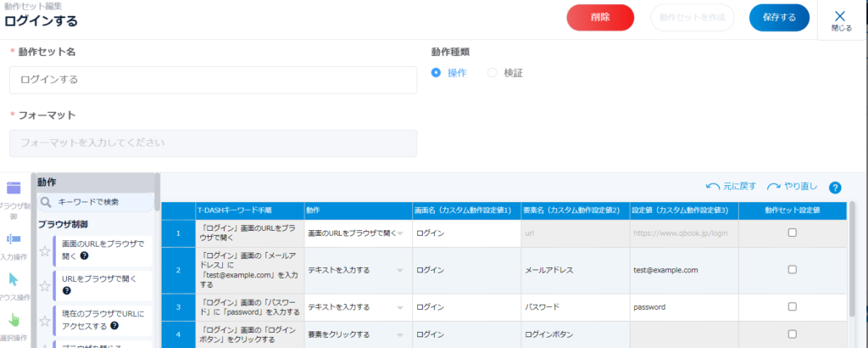
Task: Click the キーワードで検索 search field
Action: click(102, 202)
